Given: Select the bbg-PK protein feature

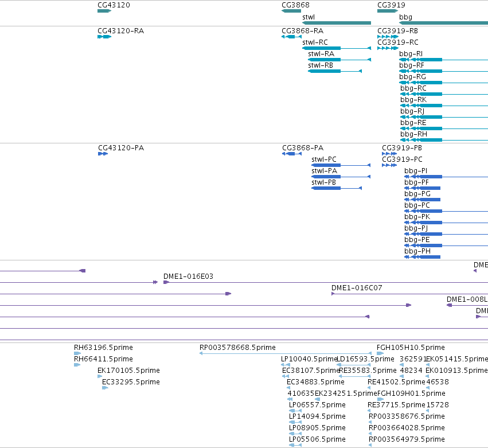Looking at the screenshot, I should [446, 223].
